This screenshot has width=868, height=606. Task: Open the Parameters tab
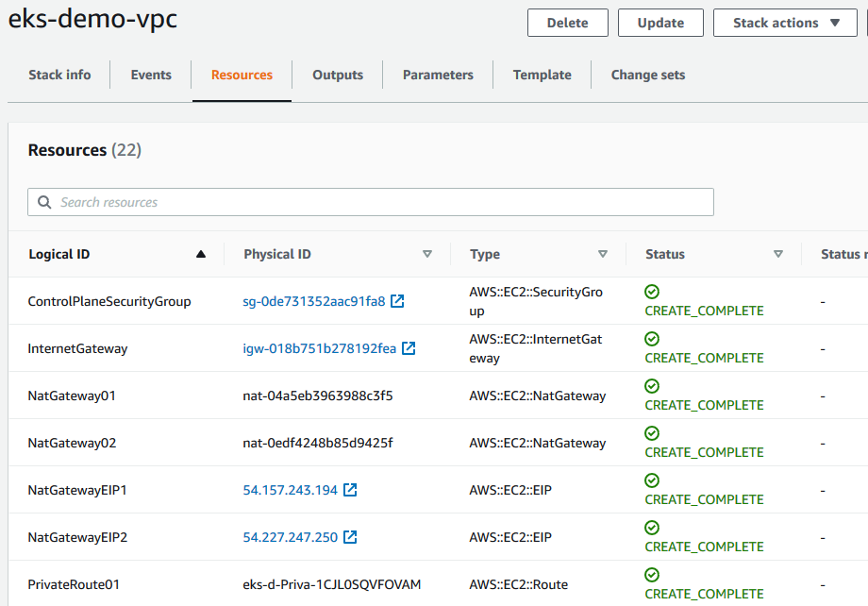tap(438, 75)
